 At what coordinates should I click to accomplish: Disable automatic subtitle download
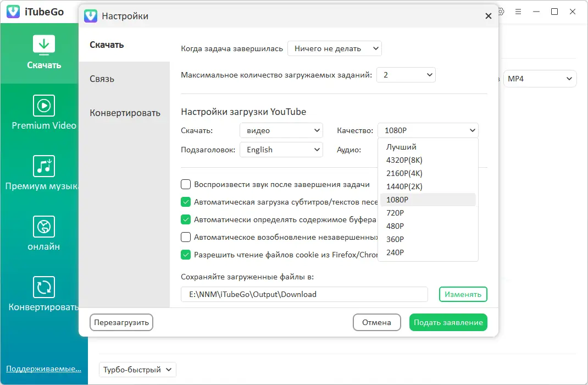[186, 202]
